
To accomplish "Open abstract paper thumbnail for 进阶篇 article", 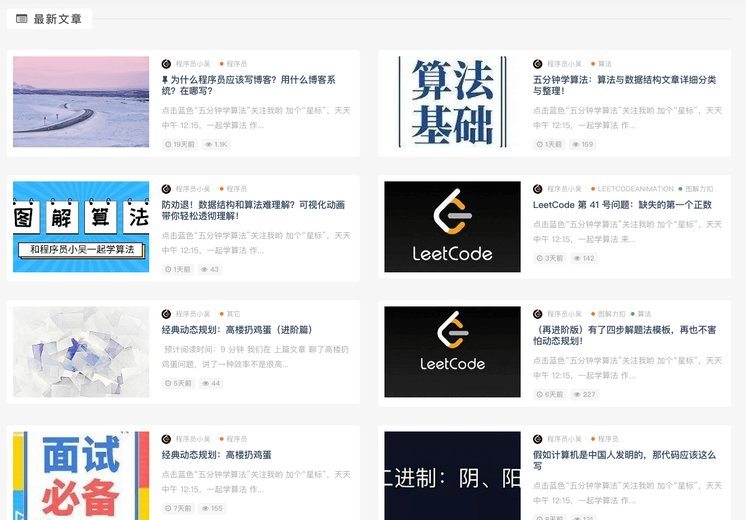I will click(x=81, y=352).
